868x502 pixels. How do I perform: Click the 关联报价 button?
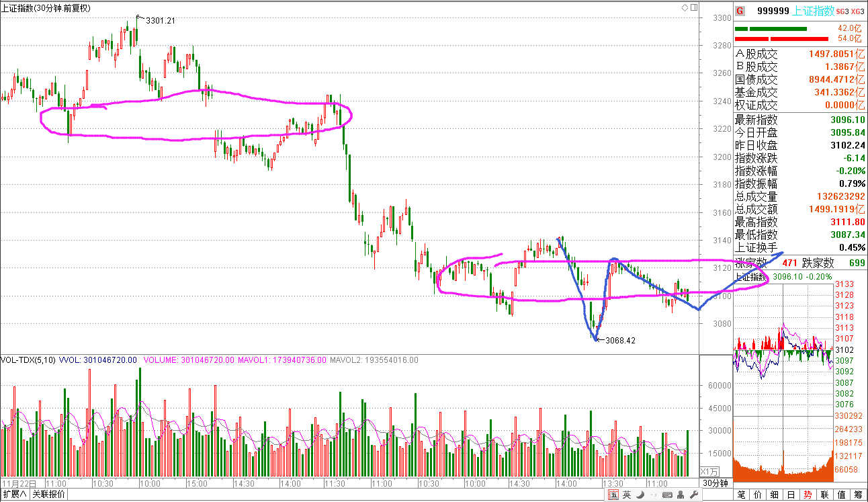click(49, 495)
